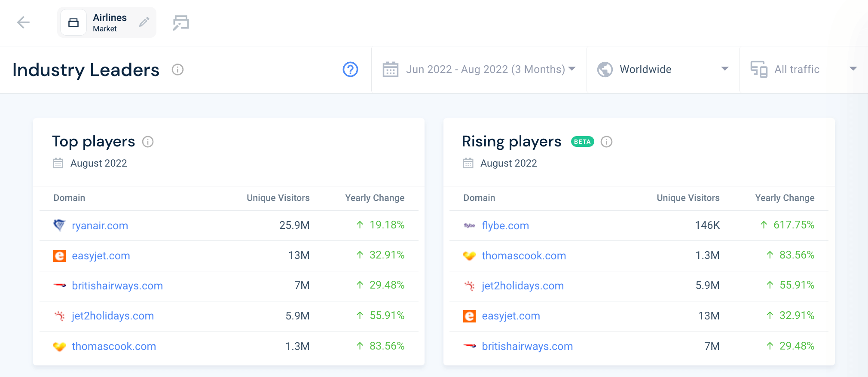
Task: Open thomascook.com link in Top players
Action: pos(114,346)
